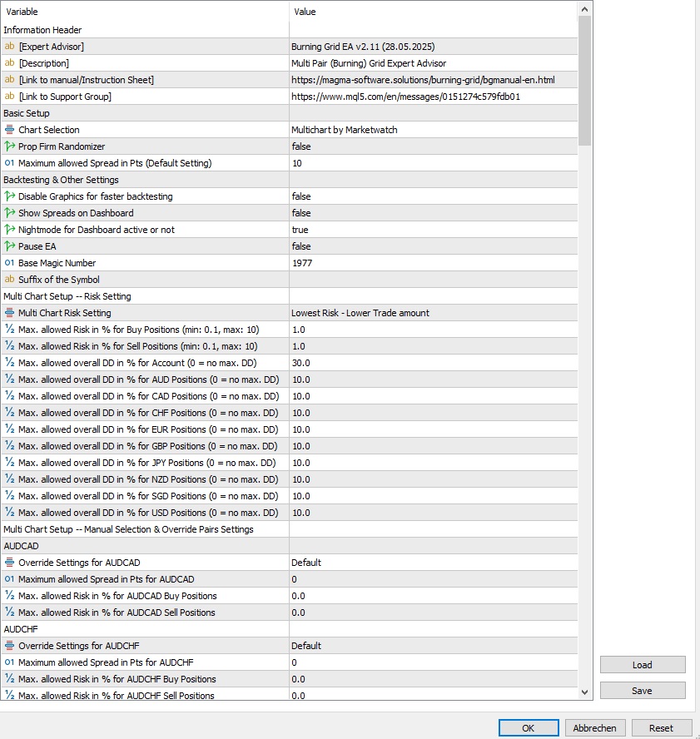Click the Variable column header
700x739 pixels.
(145, 12)
